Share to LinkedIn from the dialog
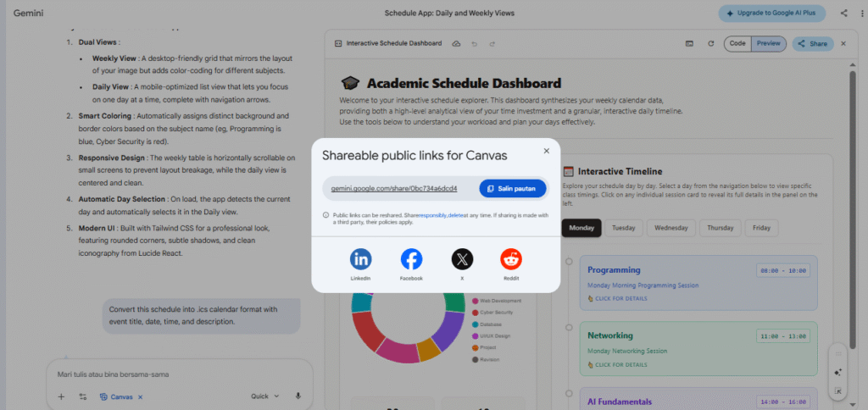The height and width of the screenshot is (410, 868). pos(360,259)
